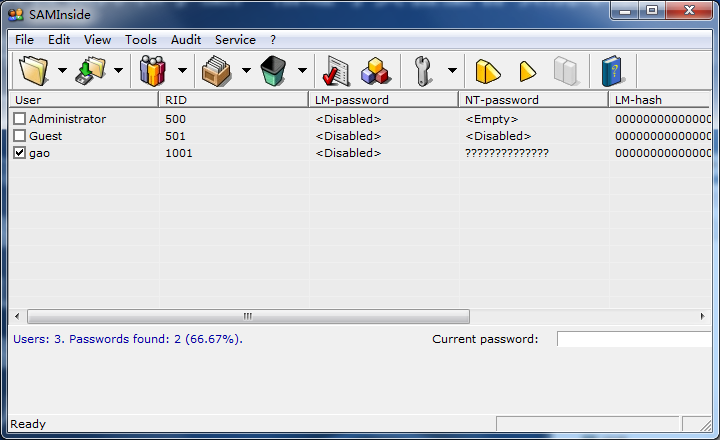Open settings via the wrench icon
Image resolution: width=720 pixels, height=440 pixels.
coord(422,71)
